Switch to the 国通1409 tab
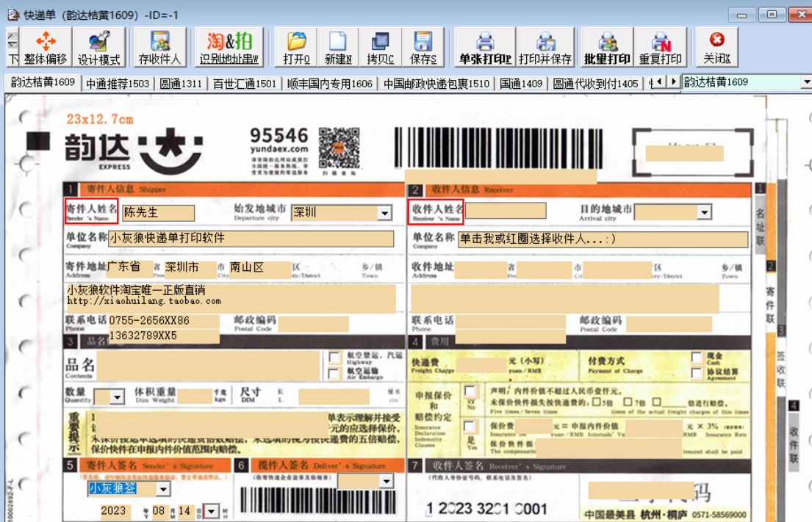Viewport: 812px width, 522px height. 521,83
